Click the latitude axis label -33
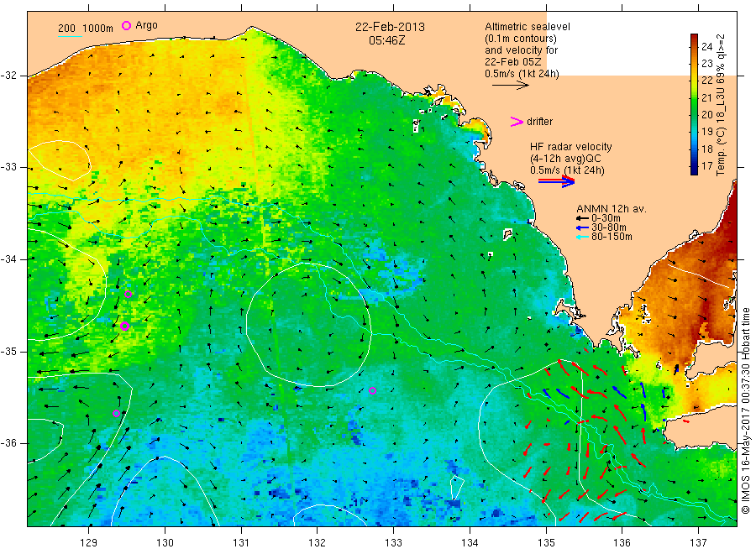The image size is (756, 554). click(x=9, y=167)
